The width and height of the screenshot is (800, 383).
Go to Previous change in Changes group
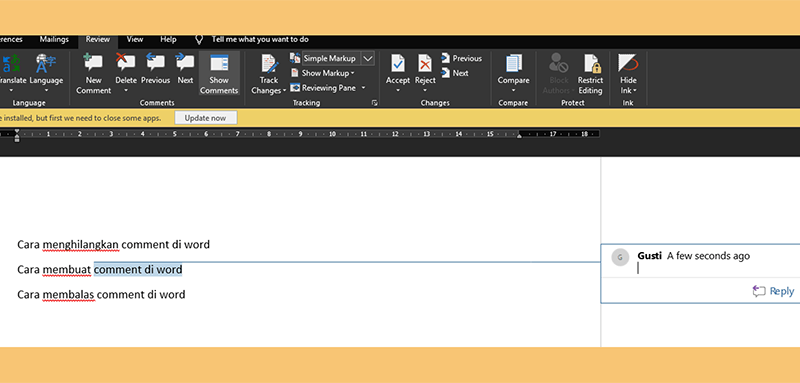pyautogui.click(x=461, y=59)
